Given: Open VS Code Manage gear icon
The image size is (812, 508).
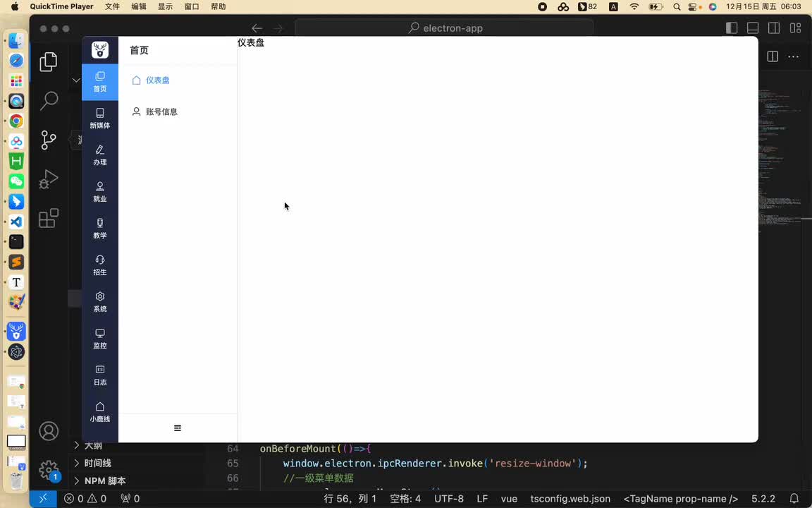Looking at the screenshot, I should pyautogui.click(x=49, y=470).
